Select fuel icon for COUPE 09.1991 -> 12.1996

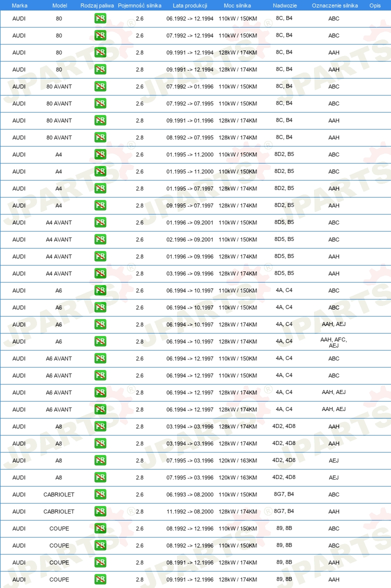pos(100,579)
